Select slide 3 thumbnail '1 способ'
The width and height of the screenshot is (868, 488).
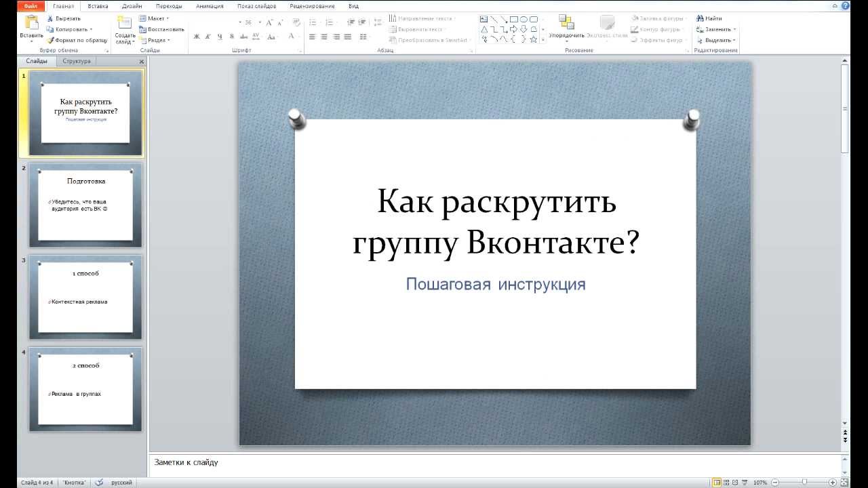(85, 298)
